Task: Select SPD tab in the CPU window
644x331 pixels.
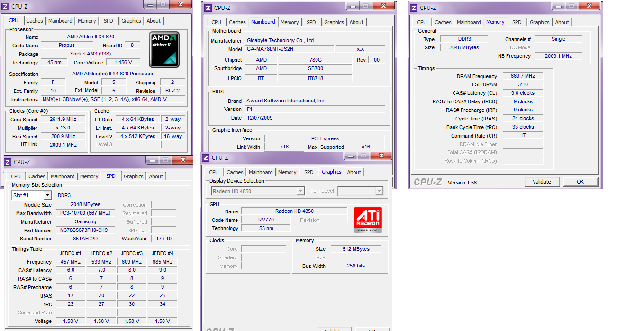Action: 109,21
